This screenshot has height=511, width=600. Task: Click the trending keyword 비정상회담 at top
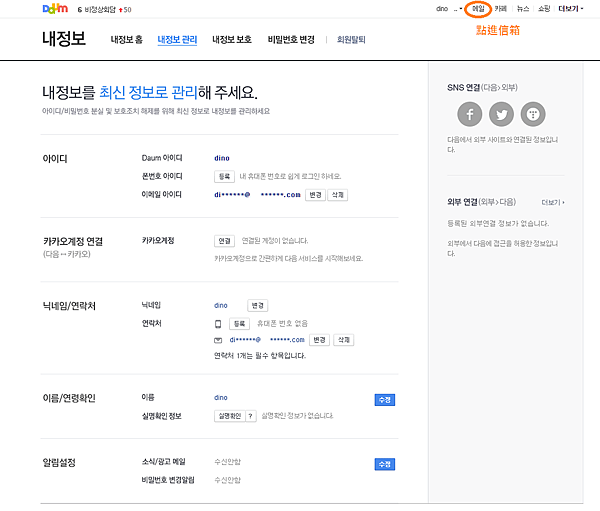pyautogui.click(x=100, y=10)
